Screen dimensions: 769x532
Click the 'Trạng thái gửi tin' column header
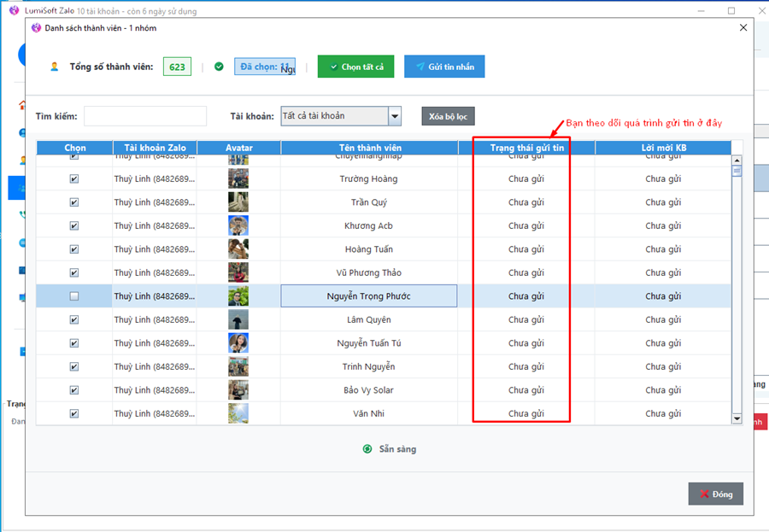click(x=526, y=149)
